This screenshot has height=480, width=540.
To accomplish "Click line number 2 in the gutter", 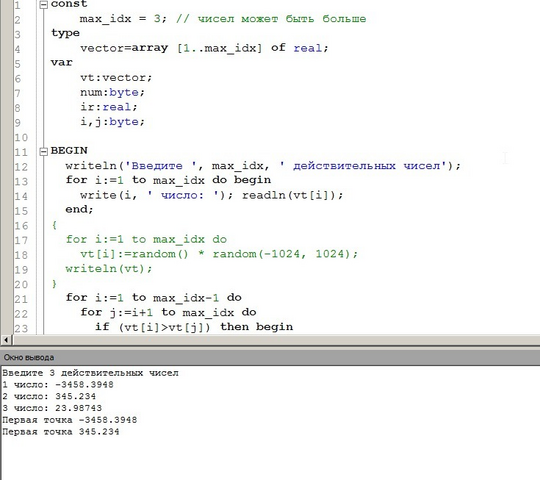I will click(17, 20).
